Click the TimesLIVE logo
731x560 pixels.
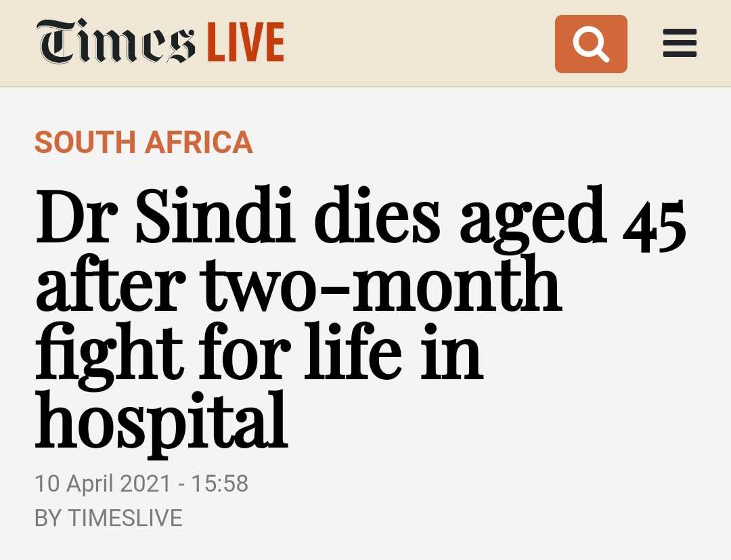coord(161,41)
